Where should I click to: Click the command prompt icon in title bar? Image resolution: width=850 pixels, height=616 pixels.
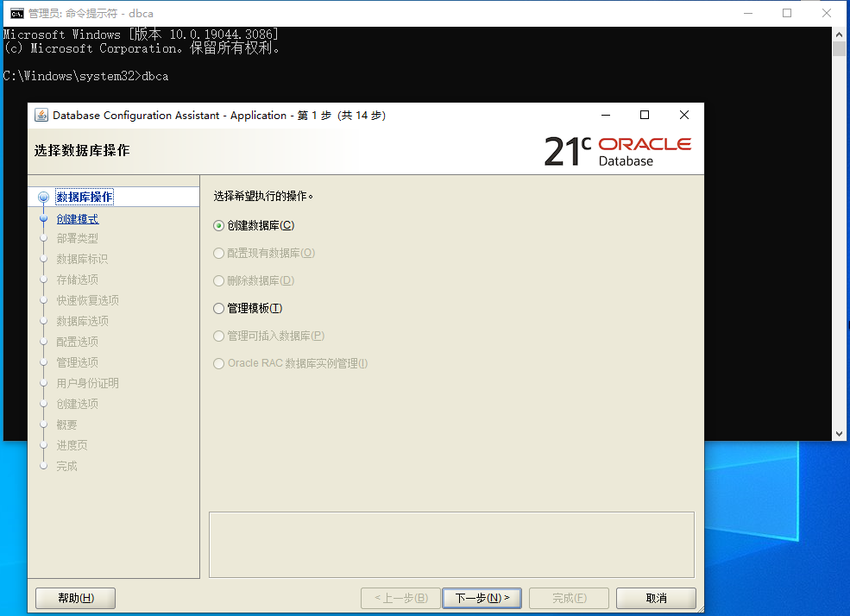[x=17, y=14]
